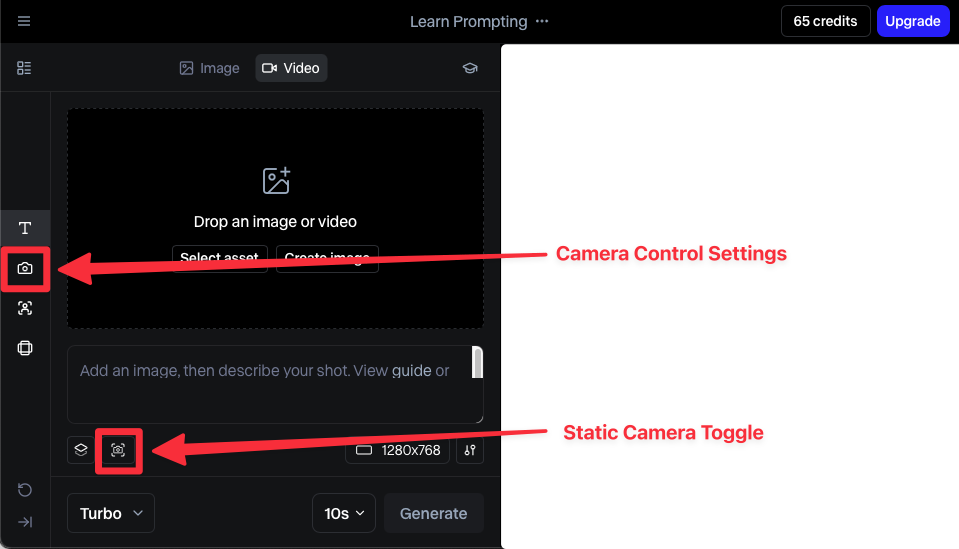Switch to the Video tab

point(290,68)
